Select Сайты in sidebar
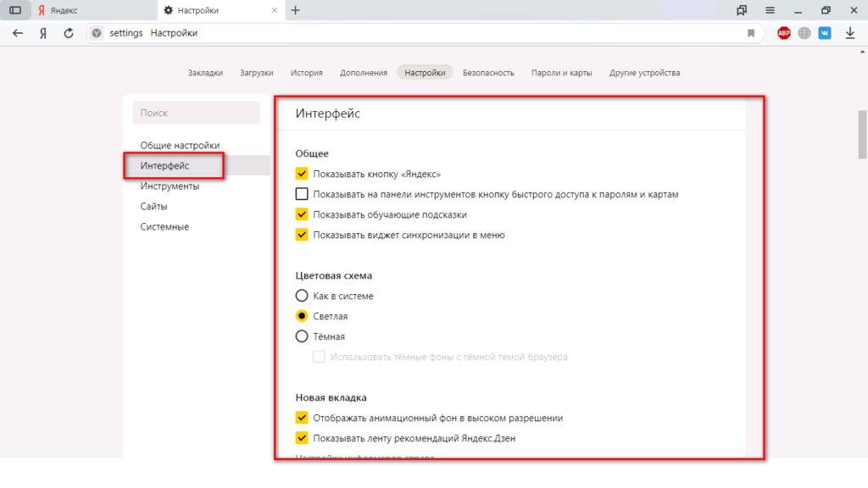The width and height of the screenshot is (868, 488). 153,207
